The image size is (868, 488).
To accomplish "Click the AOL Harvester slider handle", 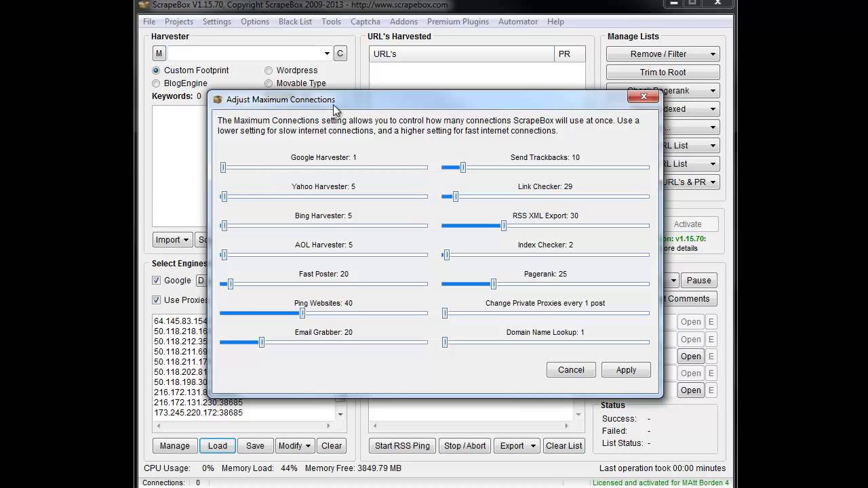I will click(224, 255).
